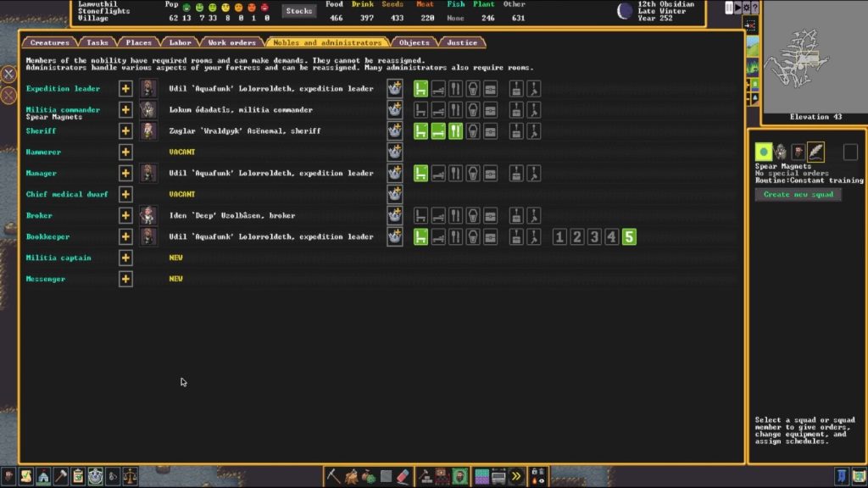The height and width of the screenshot is (488, 868).
Task: Switch to Places tab
Action: click(138, 42)
